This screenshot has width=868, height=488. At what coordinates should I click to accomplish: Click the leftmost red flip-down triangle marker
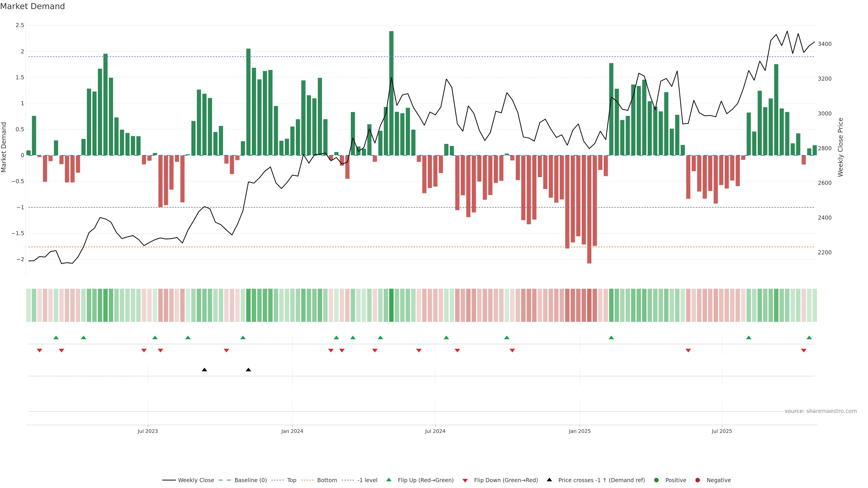tap(39, 351)
